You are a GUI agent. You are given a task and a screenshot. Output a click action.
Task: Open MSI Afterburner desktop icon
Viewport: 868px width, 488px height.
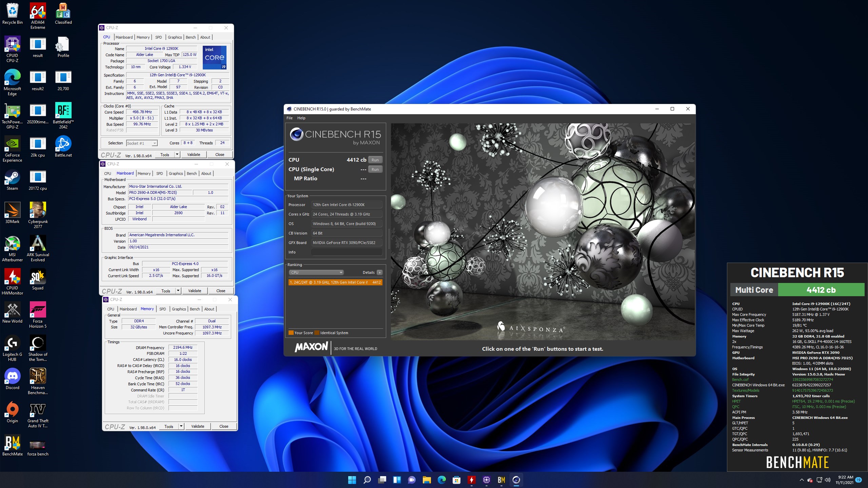13,248
